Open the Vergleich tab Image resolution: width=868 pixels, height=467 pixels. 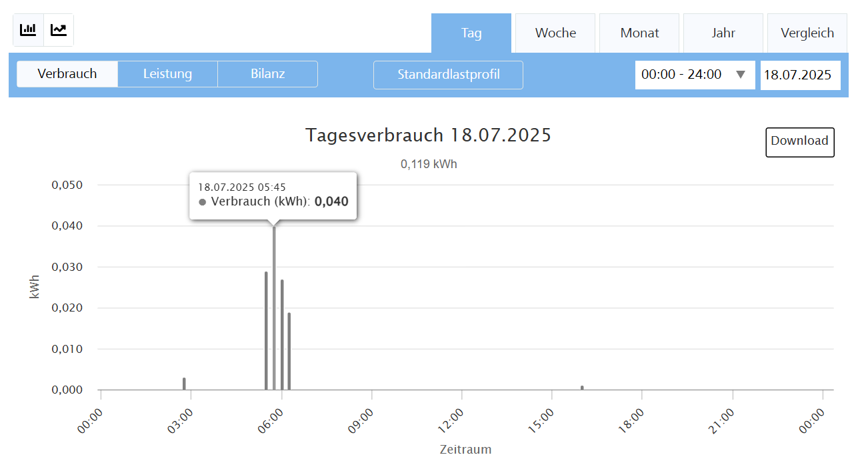[x=807, y=33]
